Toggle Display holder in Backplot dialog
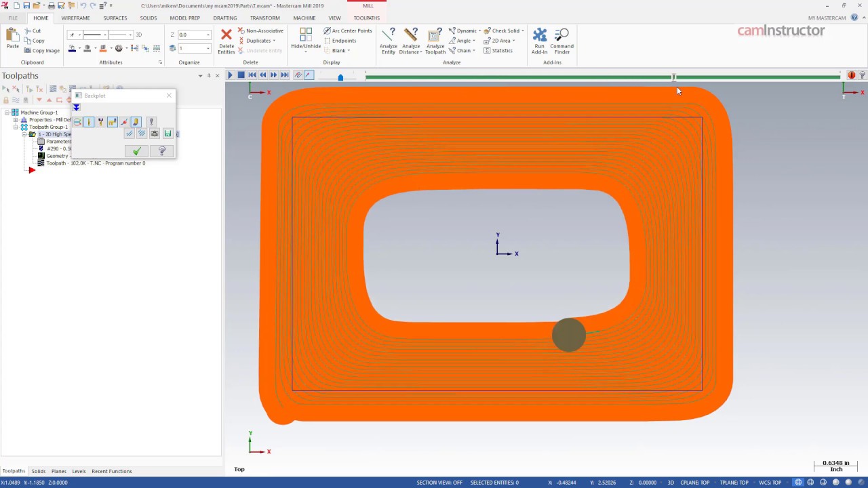This screenshot has height=488, width=868. (100, 122)
